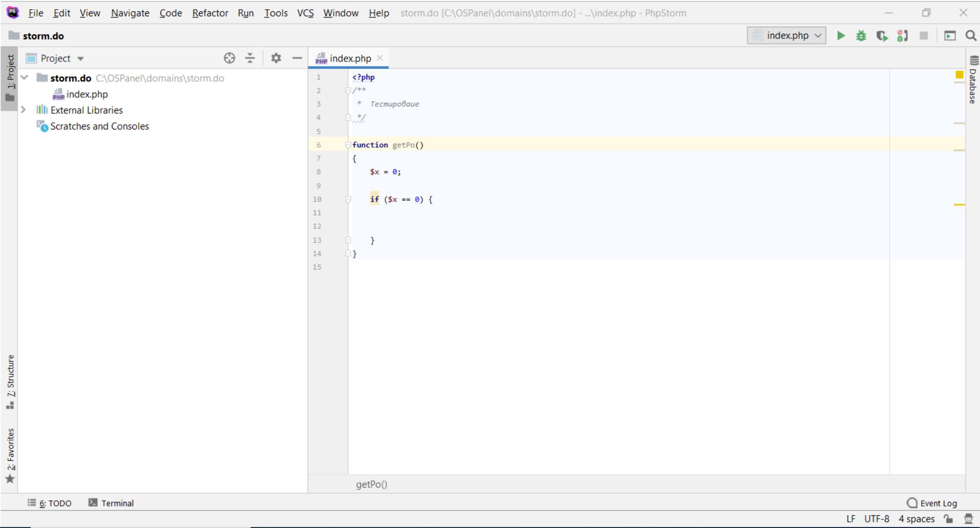980x528 pixels.
Task: Open the Refactor menu
Action: 210,13
